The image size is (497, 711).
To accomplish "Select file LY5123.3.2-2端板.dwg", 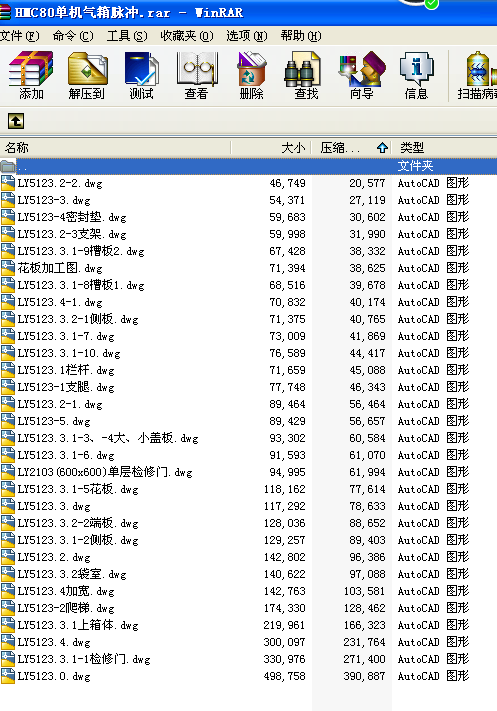I will [78, 523].
